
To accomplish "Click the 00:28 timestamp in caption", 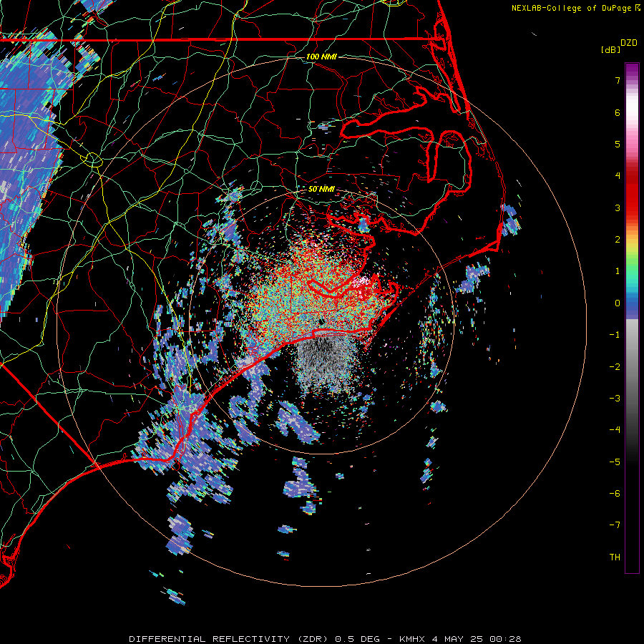I will tap(507, 639).
